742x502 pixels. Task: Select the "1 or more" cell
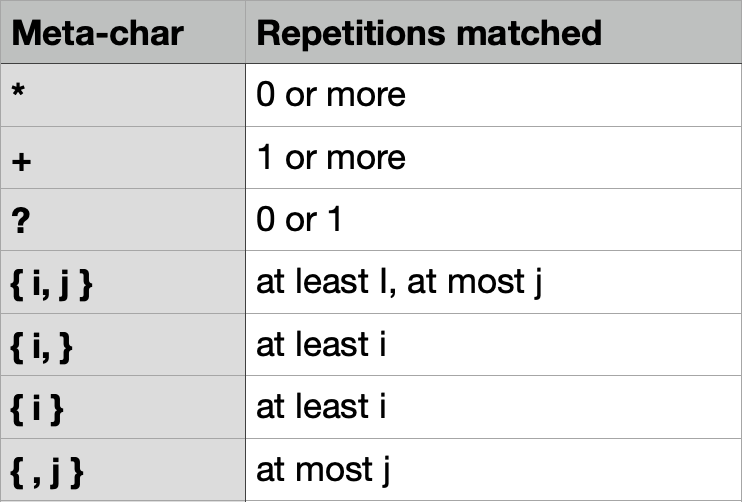(x=331, y=158)
